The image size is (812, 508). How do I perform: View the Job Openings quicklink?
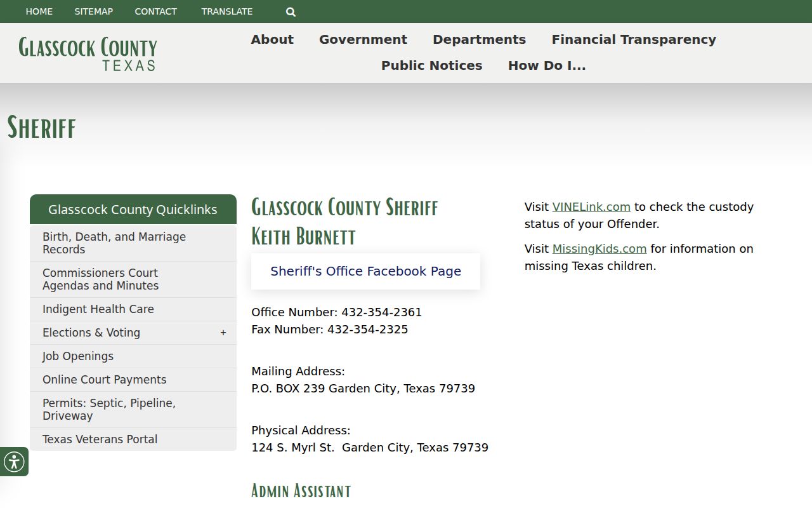(133, 356)
